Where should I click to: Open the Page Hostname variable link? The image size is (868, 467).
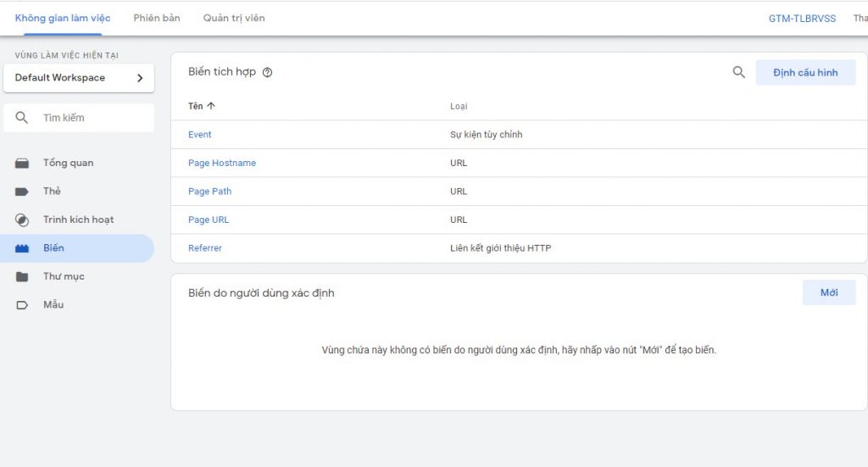click(x=222, y=163)
